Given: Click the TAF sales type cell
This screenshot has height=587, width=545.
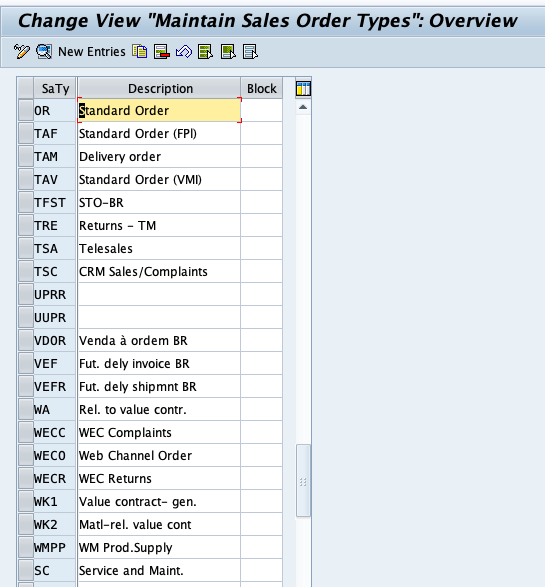Looking at the screenshot, I should pos(55,133).
